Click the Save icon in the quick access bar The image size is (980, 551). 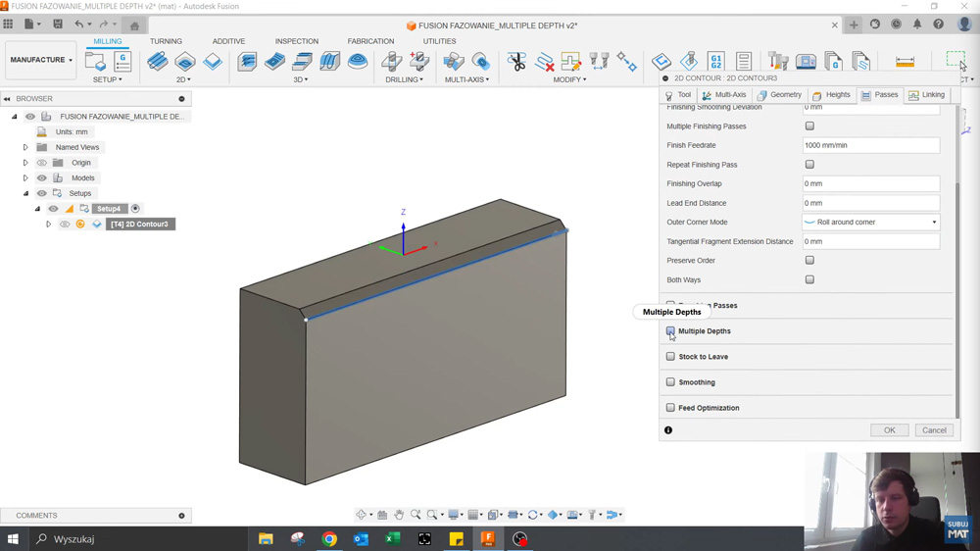(58, 25)
